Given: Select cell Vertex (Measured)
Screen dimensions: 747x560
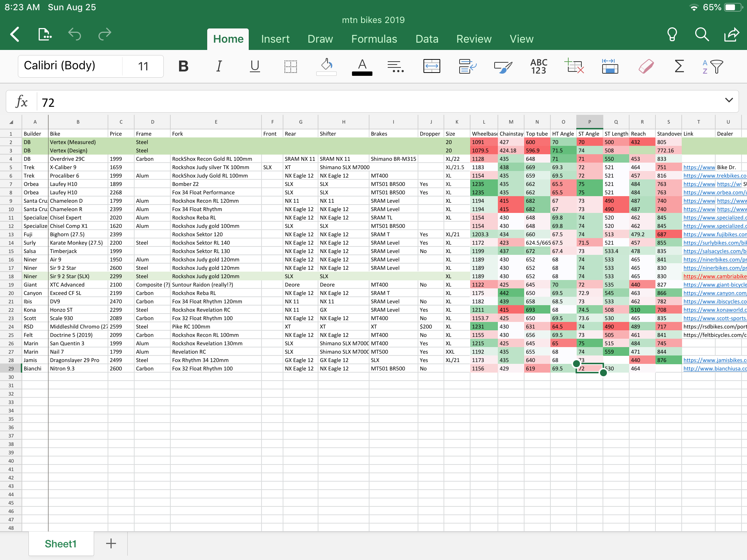Looking at the screenshot, I should point(78,142).
